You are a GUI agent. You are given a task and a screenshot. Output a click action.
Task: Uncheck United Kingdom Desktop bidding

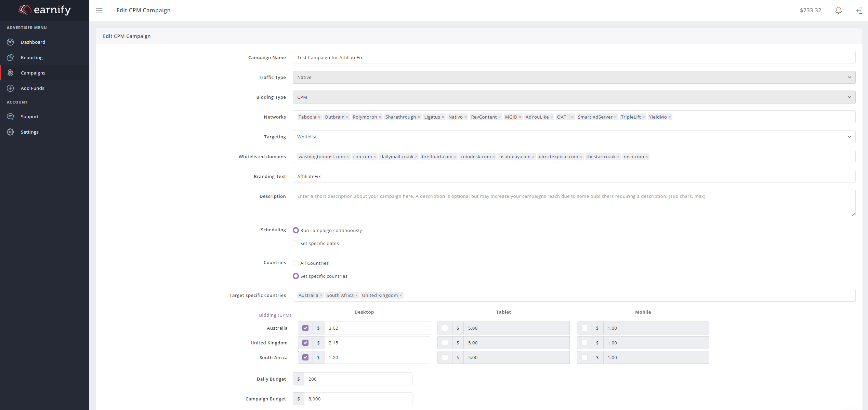point(305,343)
